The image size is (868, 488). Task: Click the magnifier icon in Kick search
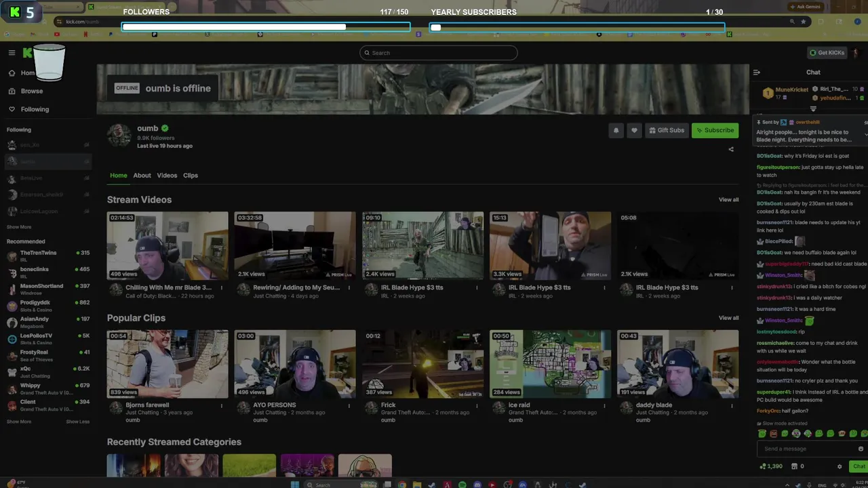coord(367,53)
